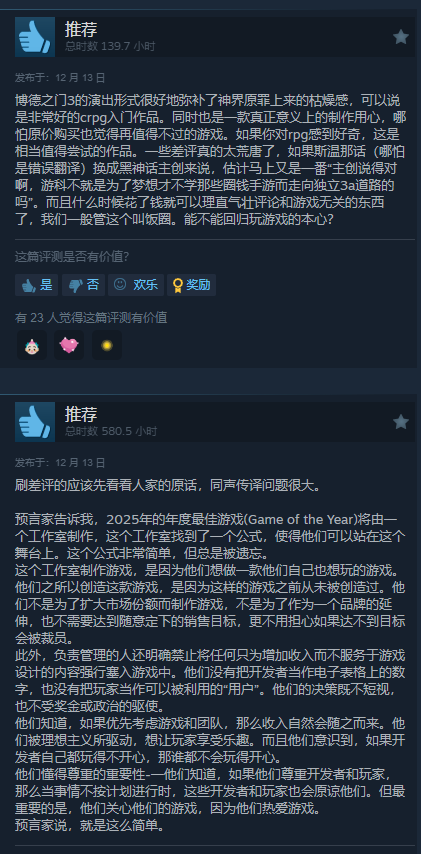Image resolution: width=421 pixels, height=854 pixels.
Task: Open 推荐 title of the 580.5-hour review
Action: click(81, 414)
